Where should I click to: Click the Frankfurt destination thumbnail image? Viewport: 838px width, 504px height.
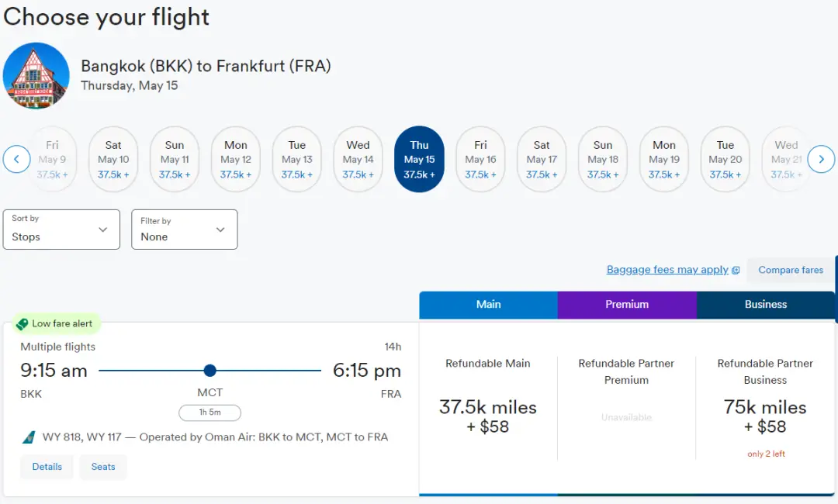tap(36, 76)
